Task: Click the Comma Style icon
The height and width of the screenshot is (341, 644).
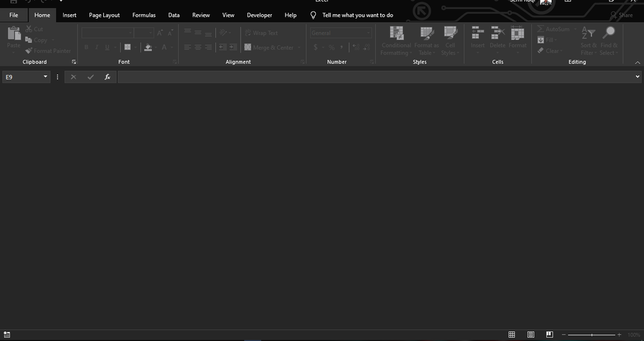Action: coord(342,47)
